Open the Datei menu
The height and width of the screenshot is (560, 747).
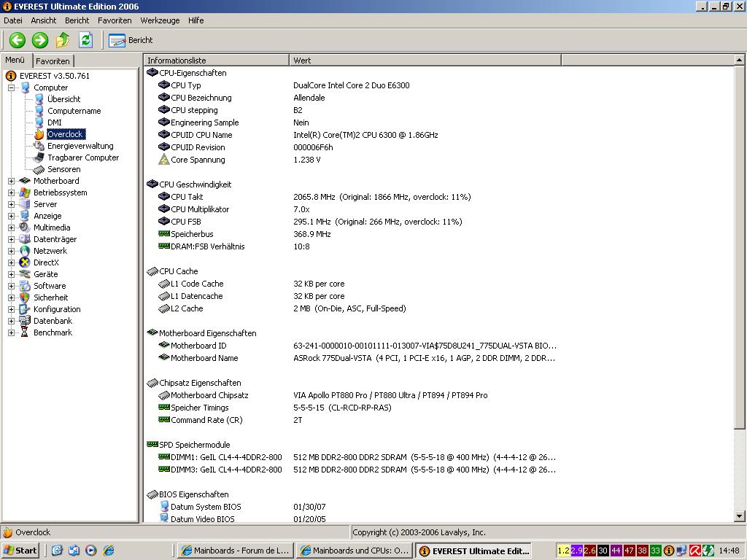pos(13,20)
